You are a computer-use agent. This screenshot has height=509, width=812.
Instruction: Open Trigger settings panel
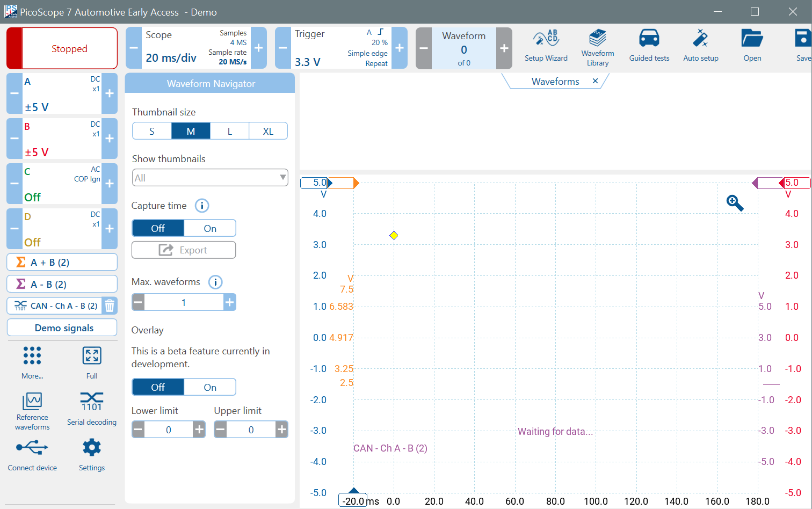pos(341,48)
